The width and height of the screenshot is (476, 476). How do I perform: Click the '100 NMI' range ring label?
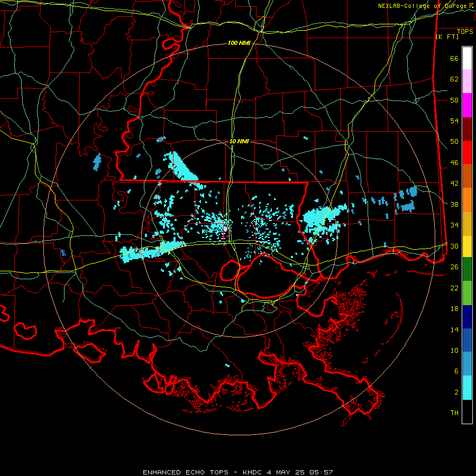click(239, 43)
